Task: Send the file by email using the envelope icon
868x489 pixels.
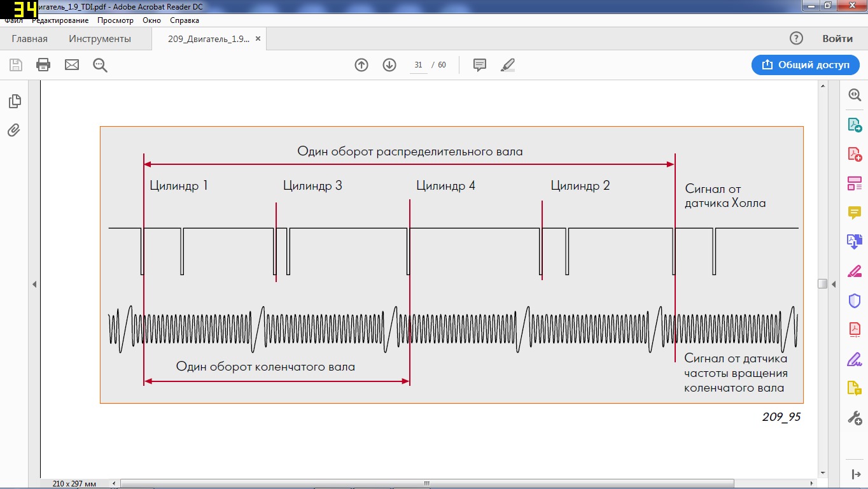Action: [x=72, y=65]
